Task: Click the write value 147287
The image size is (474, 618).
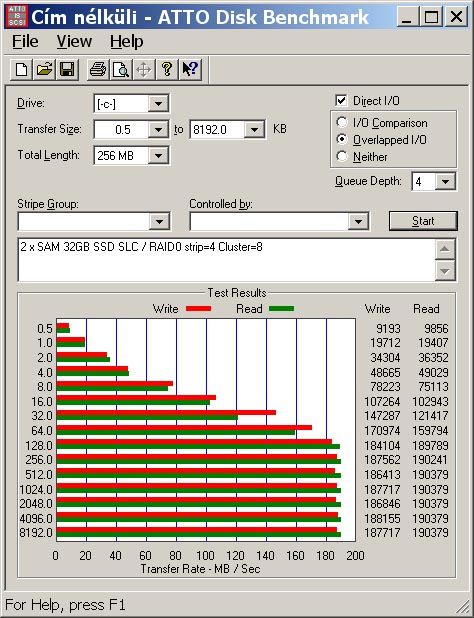Action: pyautogui.click(x=382, y=416)
